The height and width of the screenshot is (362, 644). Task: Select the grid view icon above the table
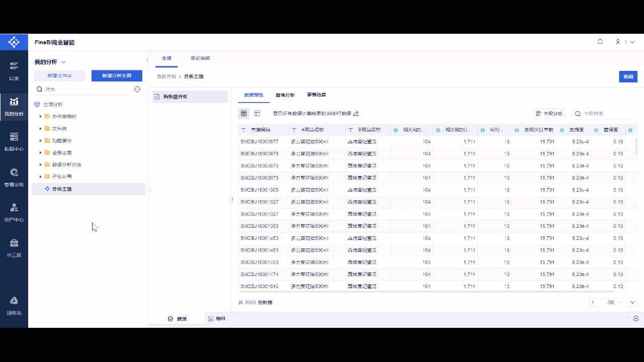[x=244, y=114]
